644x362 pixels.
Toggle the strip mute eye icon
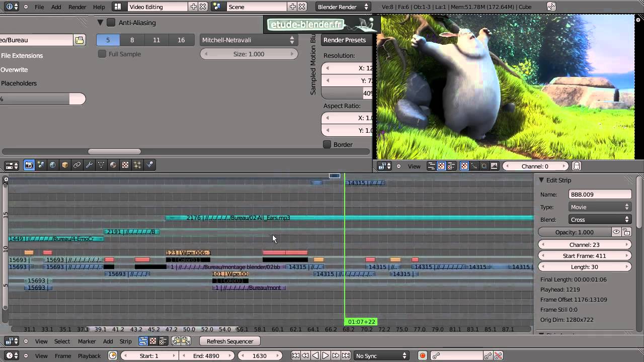tap(616, 232)
